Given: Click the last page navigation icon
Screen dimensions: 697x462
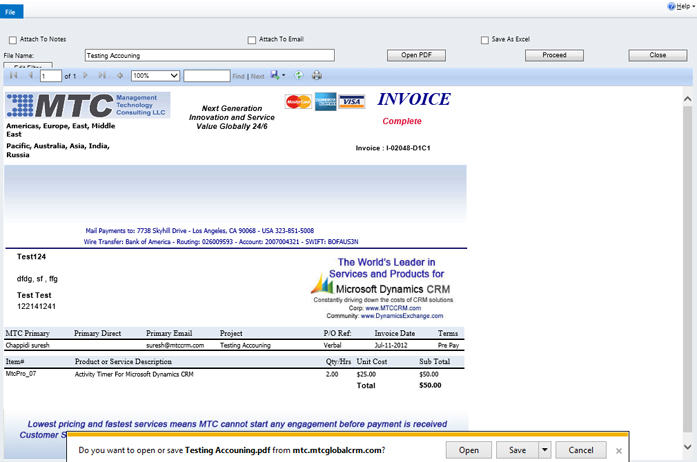Looking at the screenshot, I should click(x=102, y=75).
